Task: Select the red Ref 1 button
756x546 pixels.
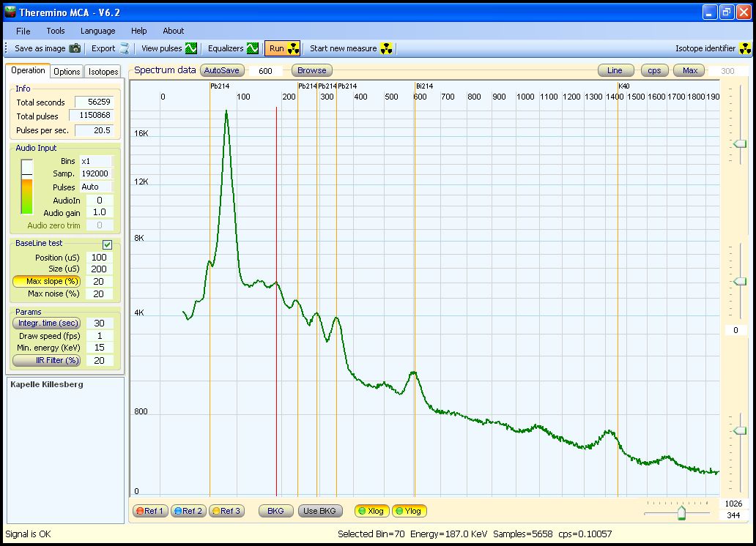Action: 150,511
